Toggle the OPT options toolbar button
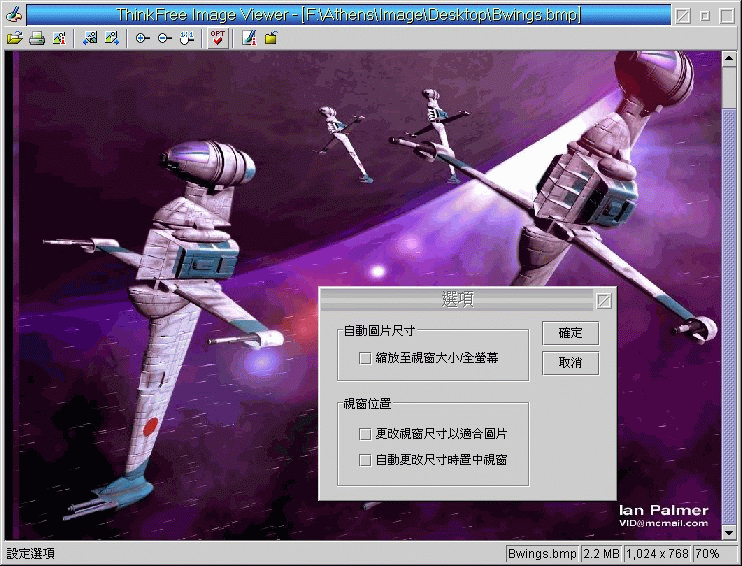The width and height of the screenshot is (742, 566). click(x=218, y=38)
